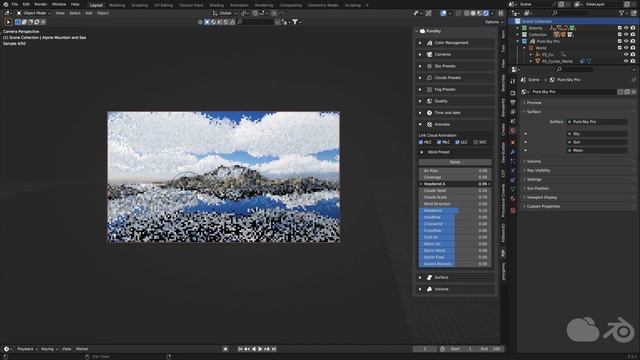Open the Render properties tab icon

[513, 93]
